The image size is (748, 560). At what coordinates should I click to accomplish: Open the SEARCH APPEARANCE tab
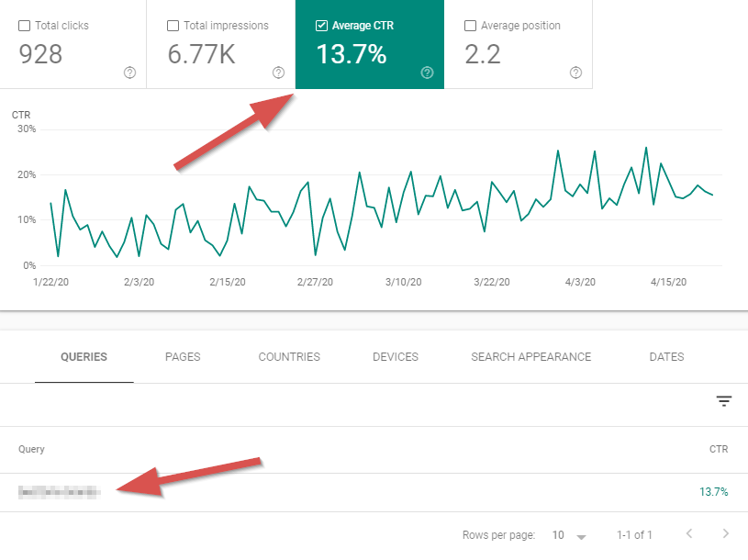coord(530,357)
